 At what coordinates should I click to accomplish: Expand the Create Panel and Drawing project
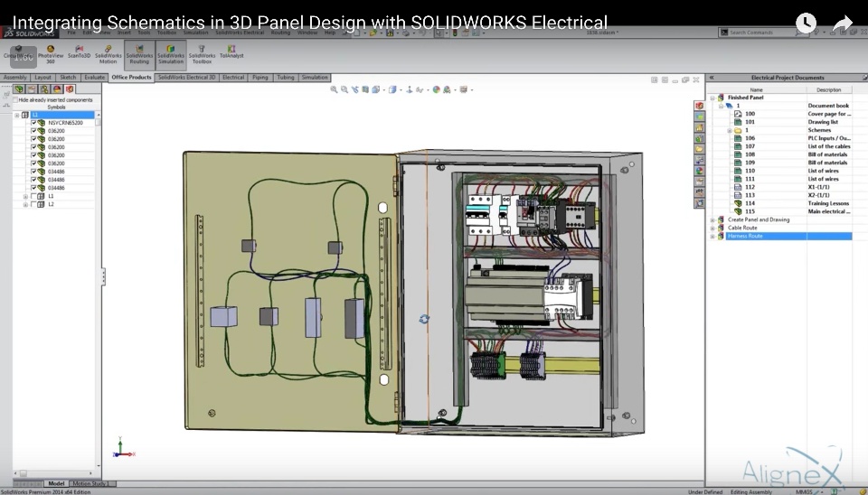pos(712,220)
